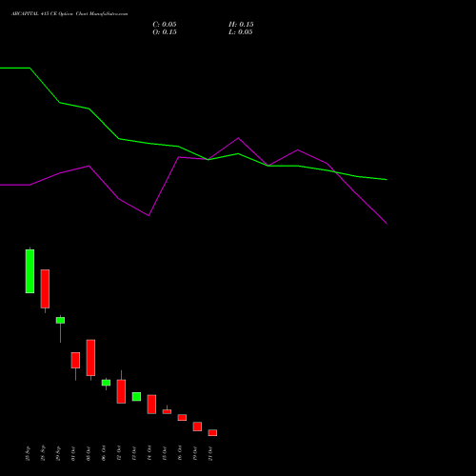Click the tall green candle above 25 Sep
The image size is (476, 476).
[x=30, y=271]
